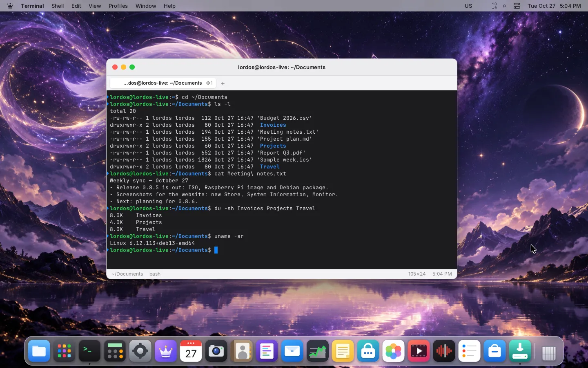Image resolution: width=588 pixels, height=368 pixels.
Task: Click 'bash' in the terminal status bar
Action: coord(155,274)
